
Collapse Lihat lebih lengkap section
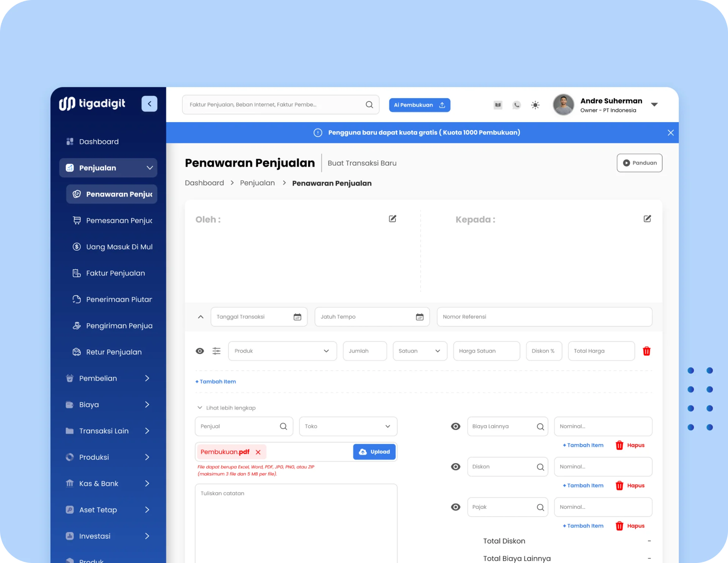point(226,408)
